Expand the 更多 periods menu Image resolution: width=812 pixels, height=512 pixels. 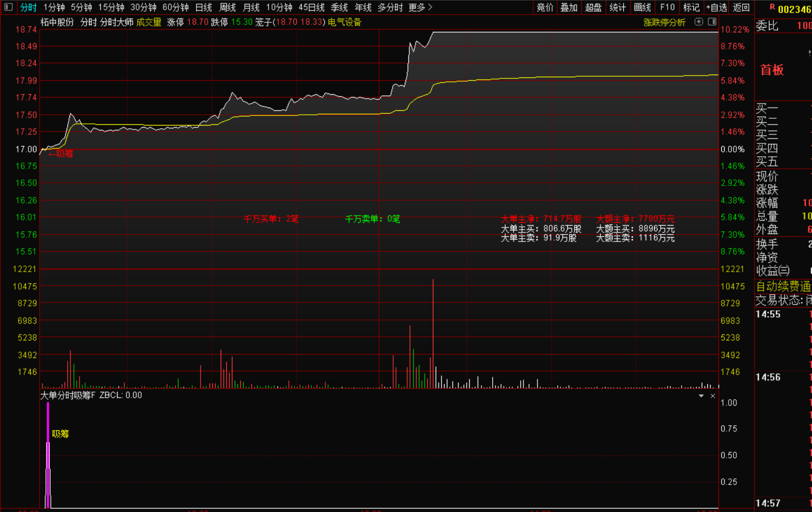point(420,7)
